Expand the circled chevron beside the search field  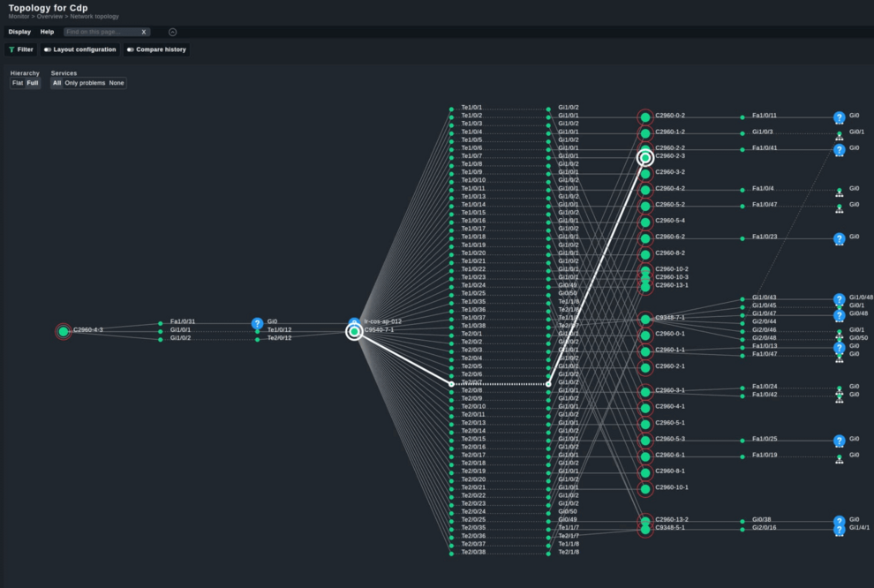pos(172,32)
